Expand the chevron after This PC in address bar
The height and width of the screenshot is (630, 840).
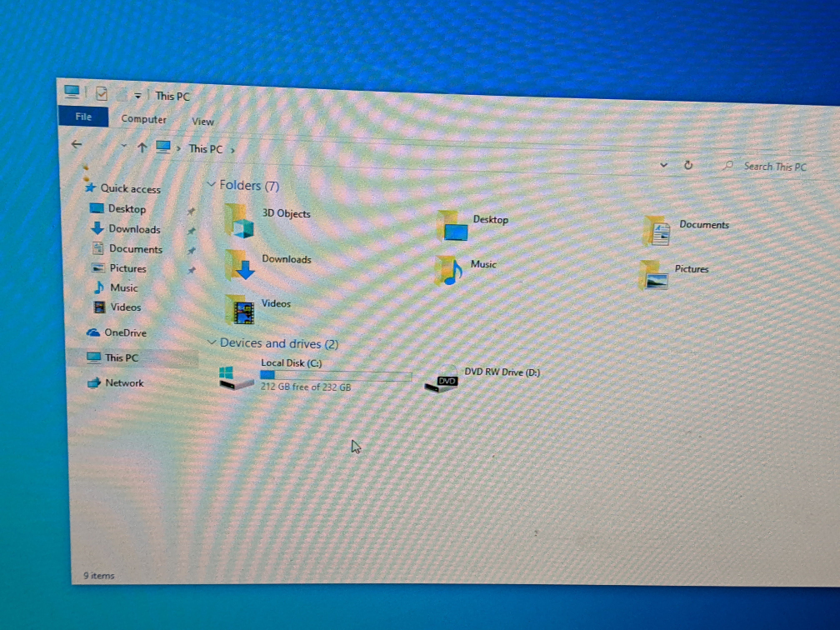point(232,151)
